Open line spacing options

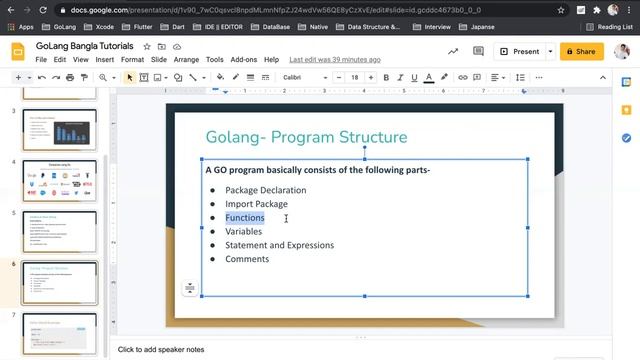pos(520,78)
